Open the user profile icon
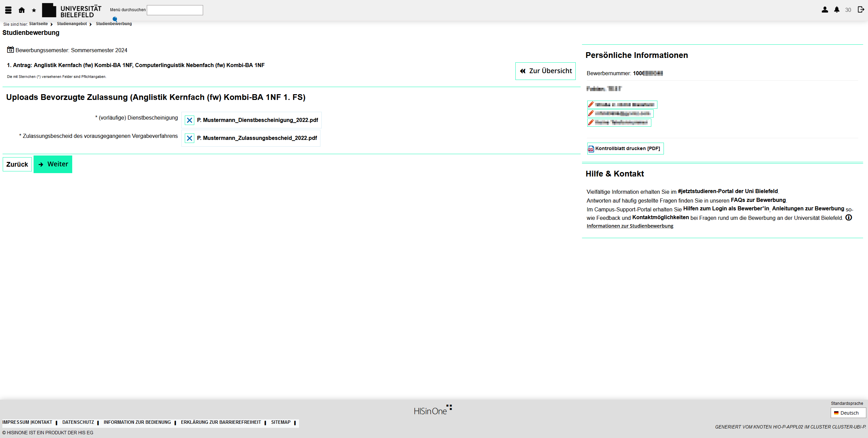Screen dimensions: 868x438 tap(825, 10)
